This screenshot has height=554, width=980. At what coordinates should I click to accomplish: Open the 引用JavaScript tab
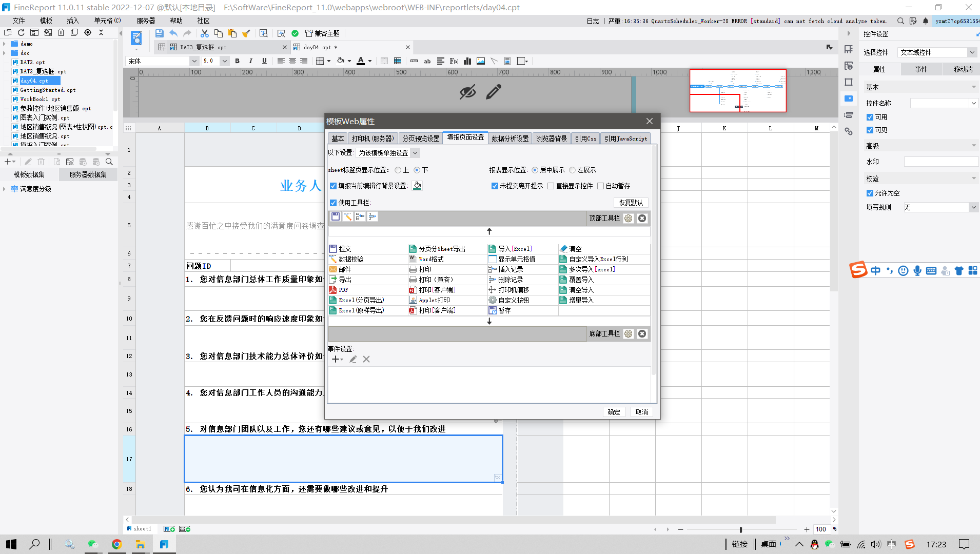click(x=625, y=138)
